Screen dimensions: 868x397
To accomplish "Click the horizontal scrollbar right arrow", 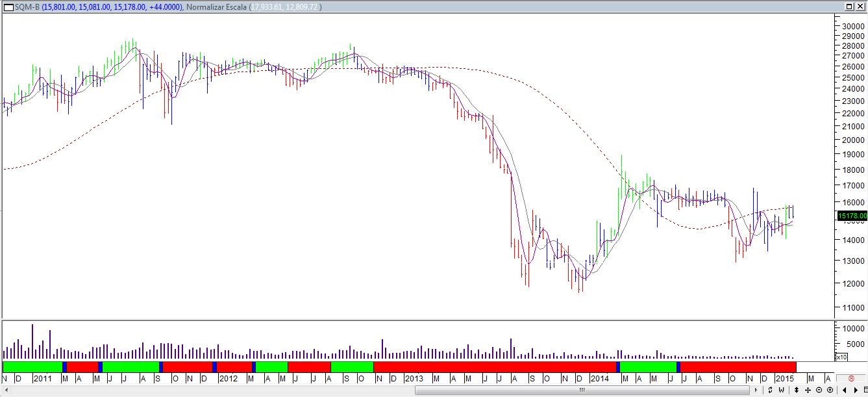I will (x=756, y=390).
